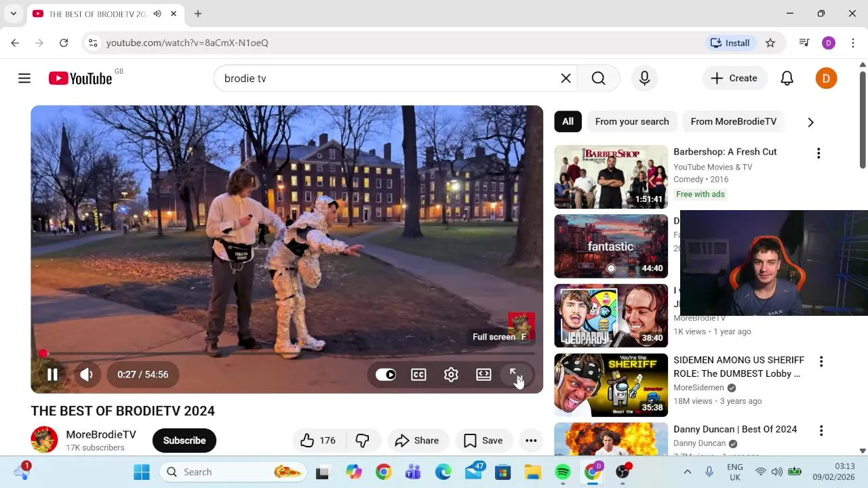Open the Barbershop: A Fresh Cut title

(x=725, y=152)
